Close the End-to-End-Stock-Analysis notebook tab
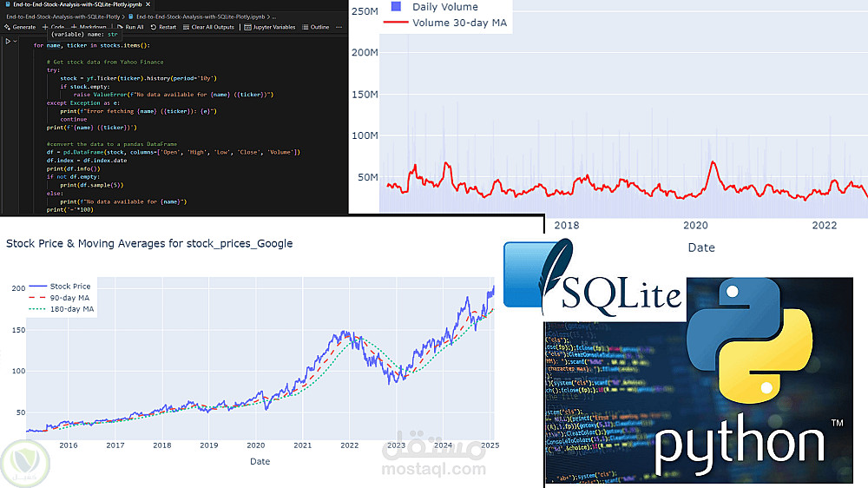868x488 pixels. pos(148,3)
